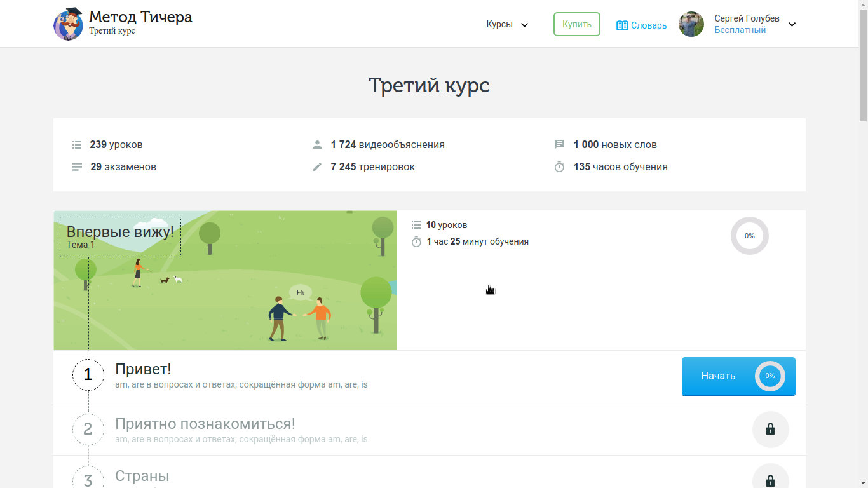868x488 pixels.
Task: Select lesson 1 Привет! title
Action: [x=143, y=369]
